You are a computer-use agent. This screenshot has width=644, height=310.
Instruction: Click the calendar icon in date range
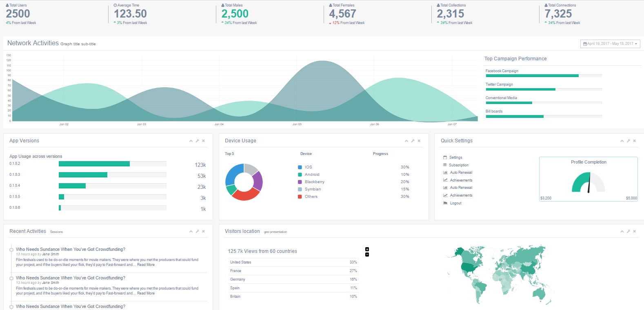(x=585, y=44)
